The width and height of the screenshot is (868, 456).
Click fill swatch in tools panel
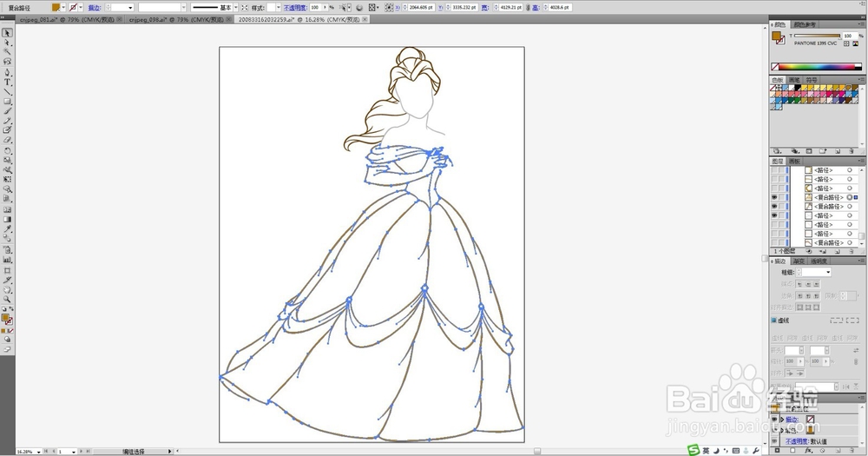5,318
